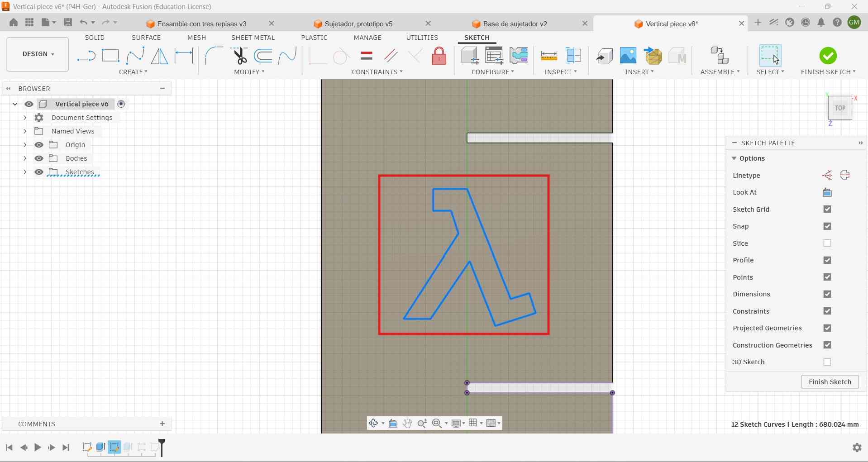This screenshot has width=868, height=462.
Task: Apply the Fix/Unfix lock constraint
Action: click(x=439, y=56)
